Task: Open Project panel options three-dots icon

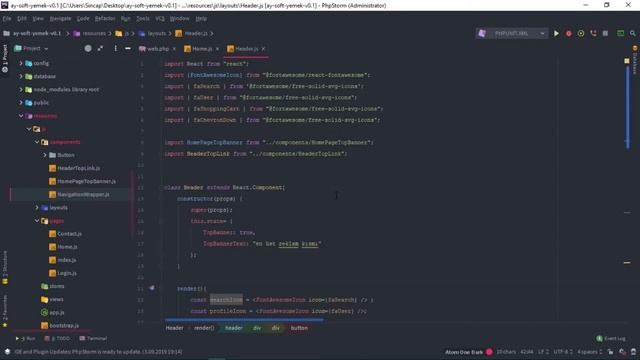Action: [x=116, y=49]
